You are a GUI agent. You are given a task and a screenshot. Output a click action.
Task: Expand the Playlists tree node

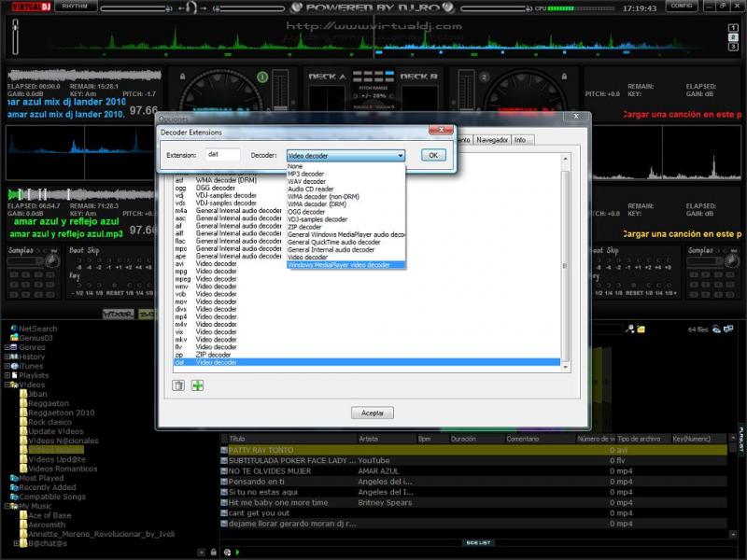(x=7, y=375)
